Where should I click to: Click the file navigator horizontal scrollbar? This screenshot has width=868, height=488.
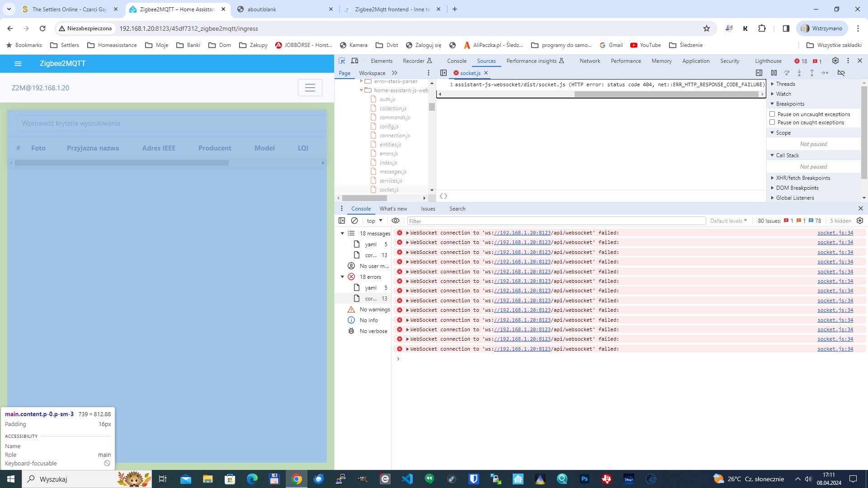point(364,198)
